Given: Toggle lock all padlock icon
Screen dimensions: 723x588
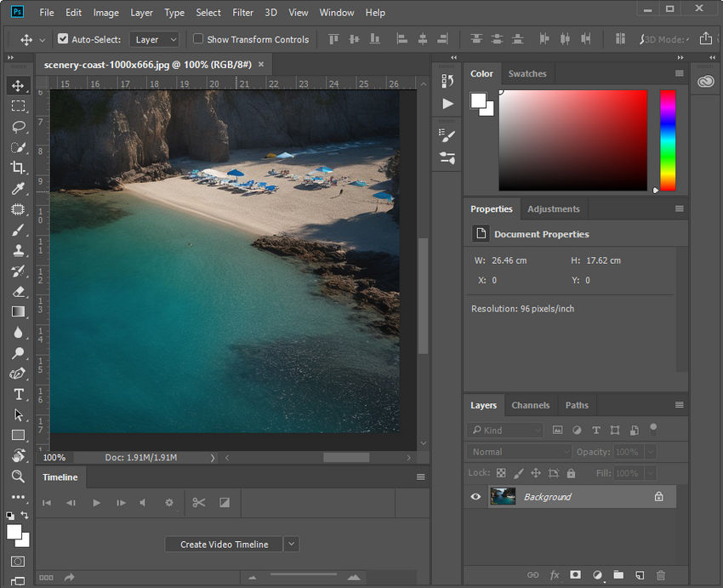Looking at the screenshot, I should (571, 473).
